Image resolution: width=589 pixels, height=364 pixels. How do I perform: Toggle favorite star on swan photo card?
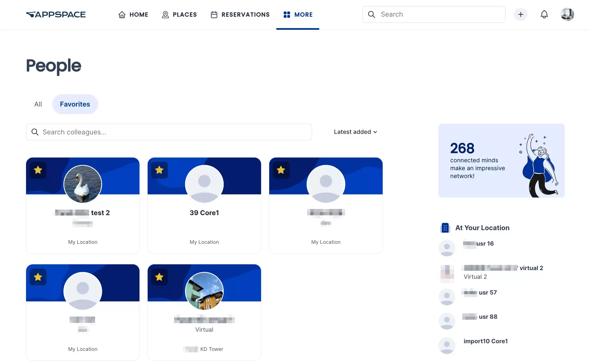click(x=38, y=170)
